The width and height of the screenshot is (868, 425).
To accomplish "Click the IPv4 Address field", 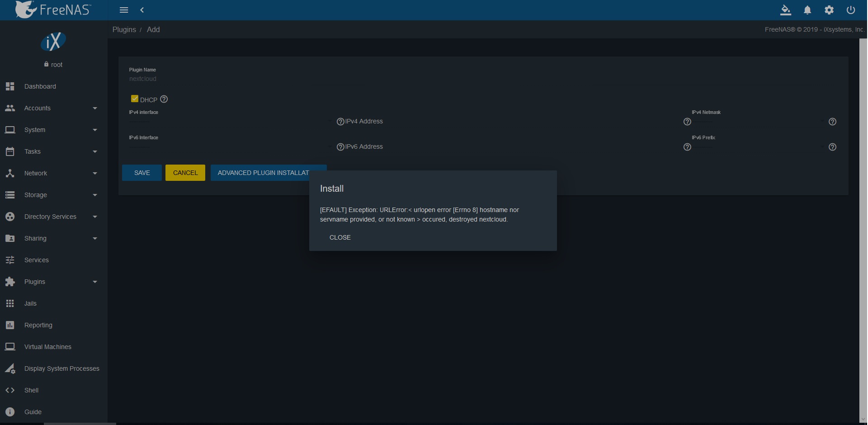I will tap(513, 121).
